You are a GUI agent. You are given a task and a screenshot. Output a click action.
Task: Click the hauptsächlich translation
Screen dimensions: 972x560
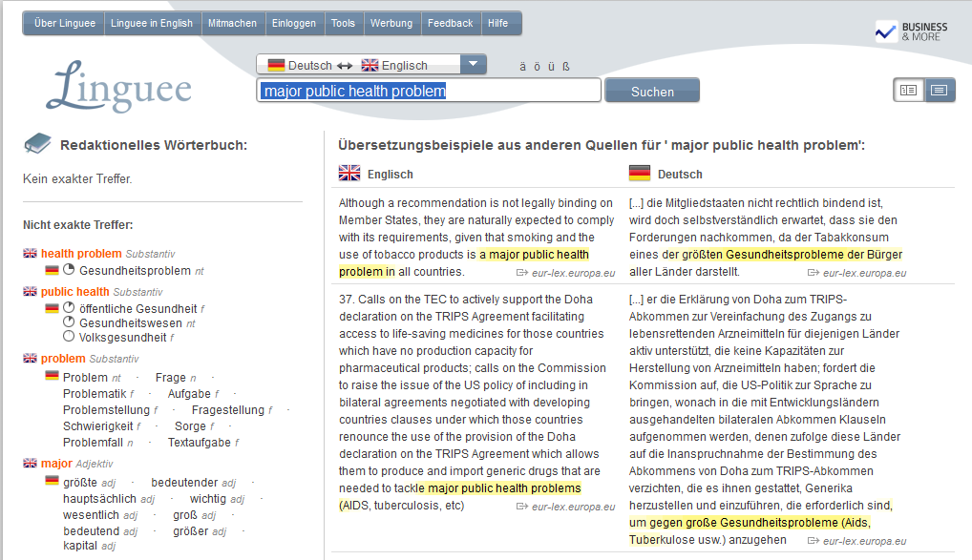pos(100,499)
